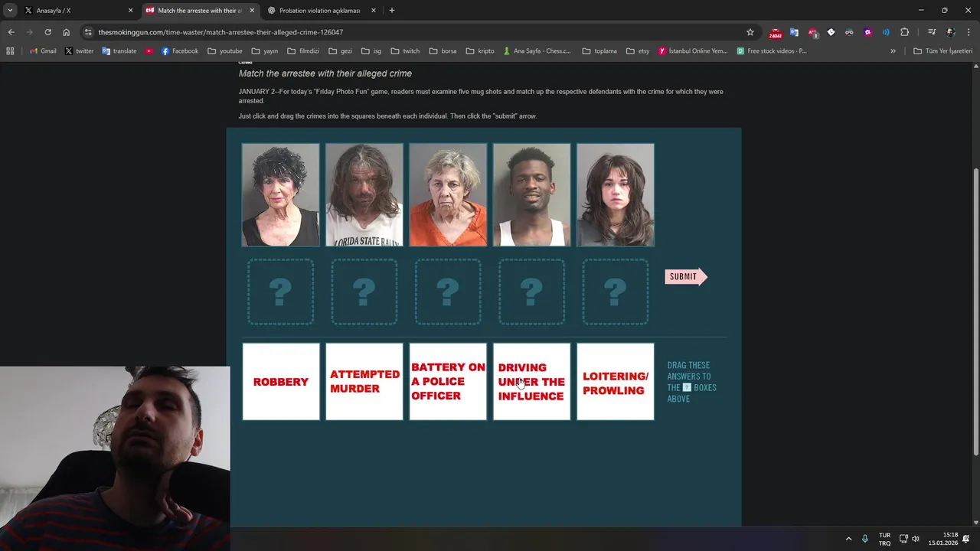Click mug shot of young woman with brown hair
The width and height of the screenshot is (980, 551).
[x=616, y=194]
